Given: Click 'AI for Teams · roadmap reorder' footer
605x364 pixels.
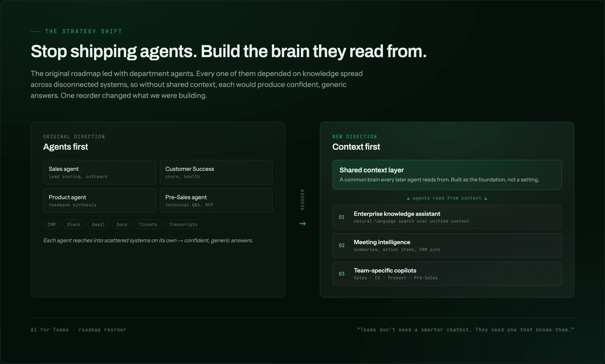Looking at the screenshot, I should pyautogui.click(x=78, y=330).
